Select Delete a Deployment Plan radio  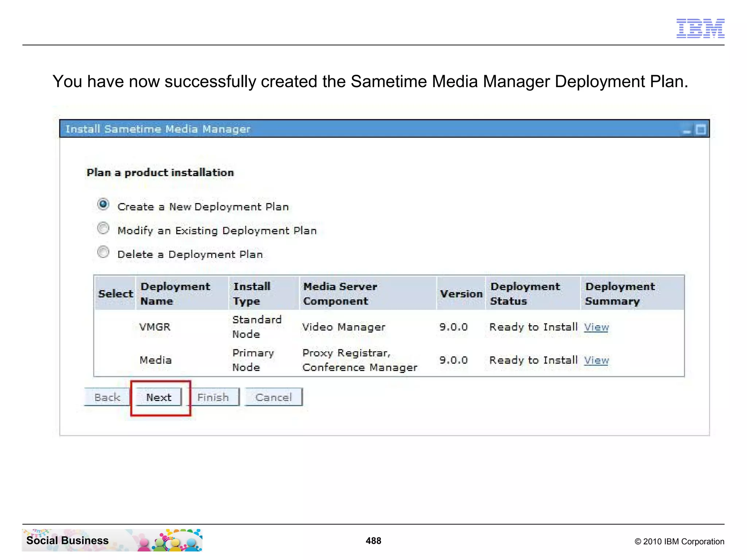coord(103,252)
